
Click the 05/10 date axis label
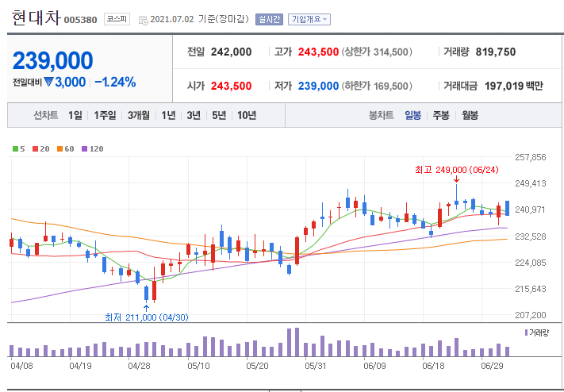coord(198,367)
